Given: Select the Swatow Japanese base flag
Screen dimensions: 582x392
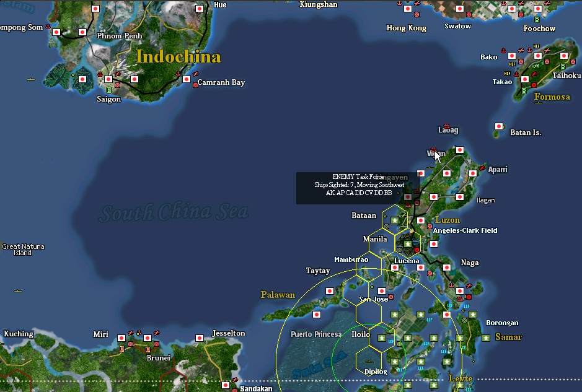Looking at the screenshot, I should [460, 9].
